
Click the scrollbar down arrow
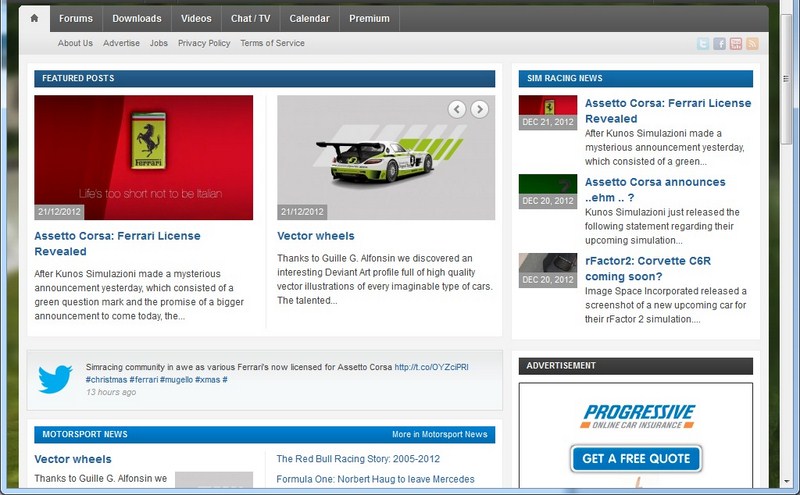point(787,481)
